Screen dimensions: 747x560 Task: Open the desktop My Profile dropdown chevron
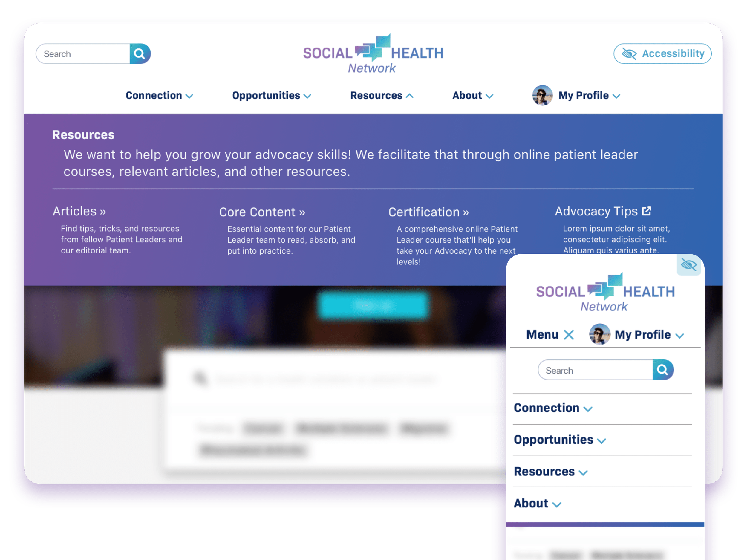[616, 96]
